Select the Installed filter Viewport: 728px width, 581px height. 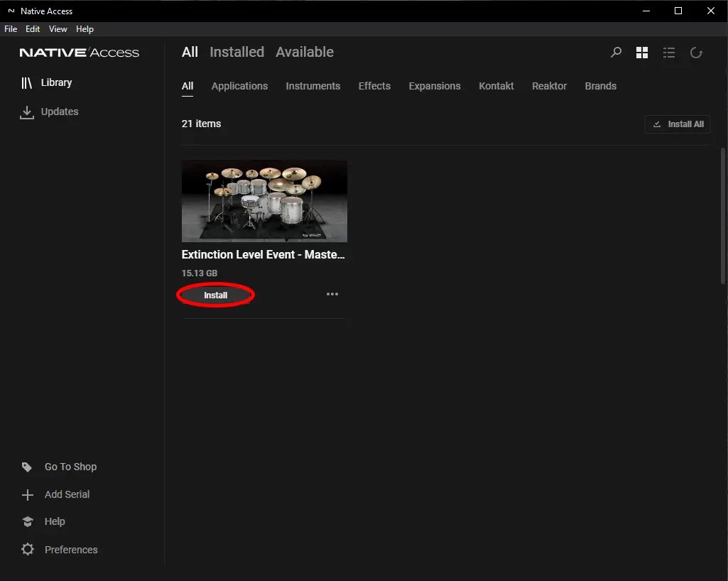click(x=237, y=52)
